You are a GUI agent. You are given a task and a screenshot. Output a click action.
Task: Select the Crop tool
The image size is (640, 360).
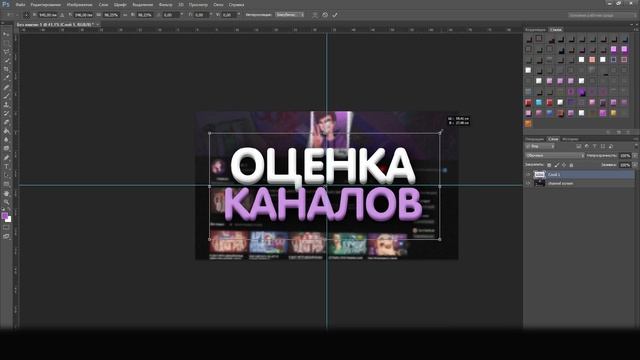tap(6, 69)
